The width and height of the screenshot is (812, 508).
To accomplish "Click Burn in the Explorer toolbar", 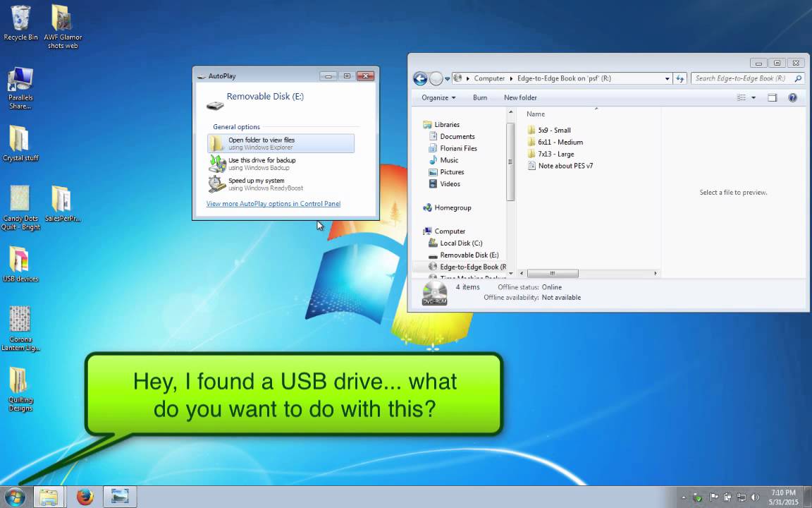I will tap(480, 97).
